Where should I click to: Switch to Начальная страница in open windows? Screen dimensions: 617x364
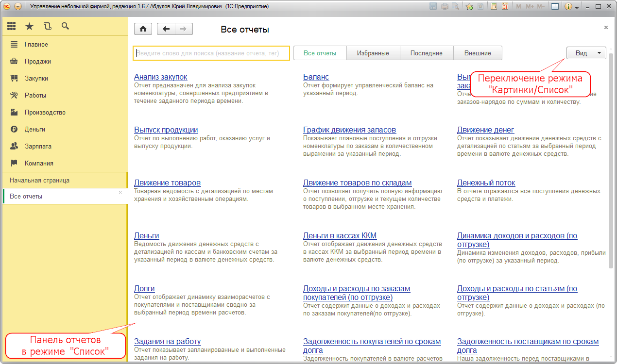[x=64, y=180]
